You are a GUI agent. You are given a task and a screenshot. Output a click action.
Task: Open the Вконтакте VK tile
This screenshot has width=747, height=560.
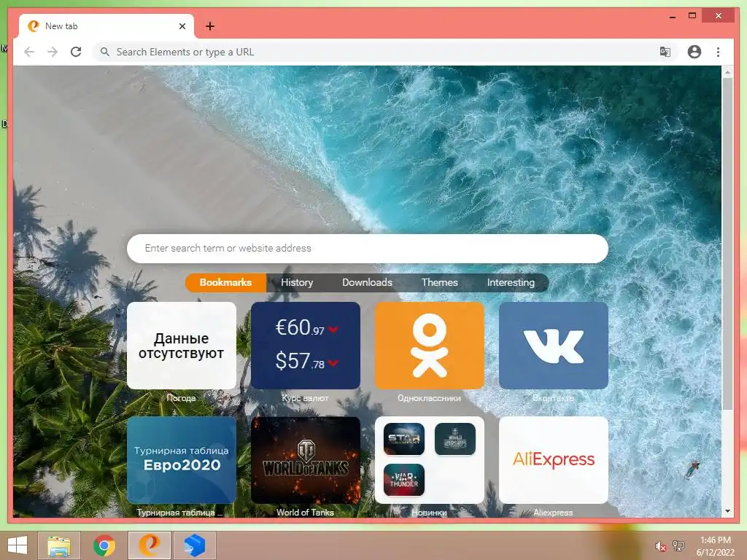(554, 345)
